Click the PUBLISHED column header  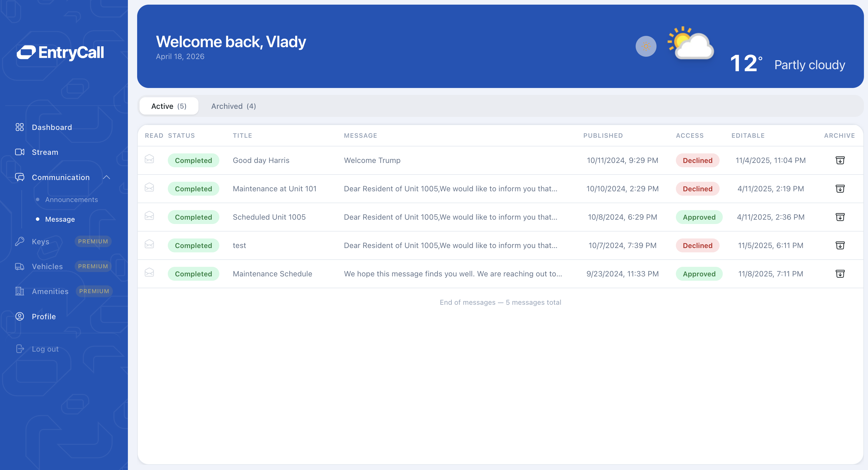point(603,135)
